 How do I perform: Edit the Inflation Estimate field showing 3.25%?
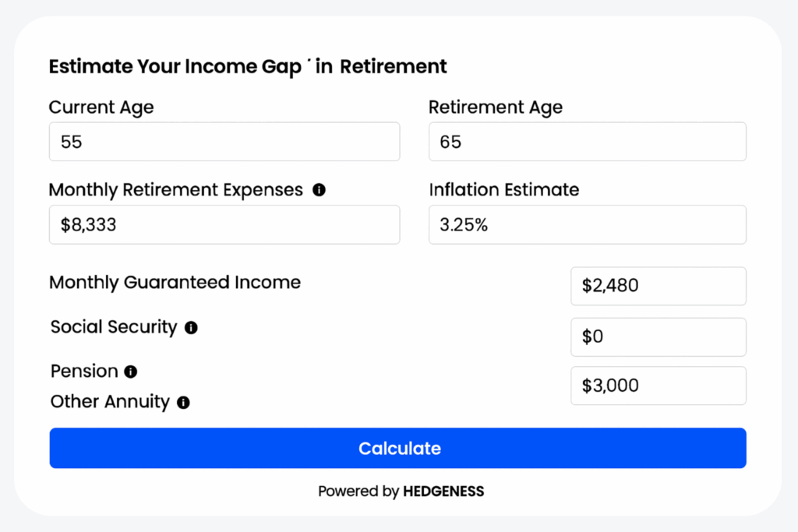(587, 225)
